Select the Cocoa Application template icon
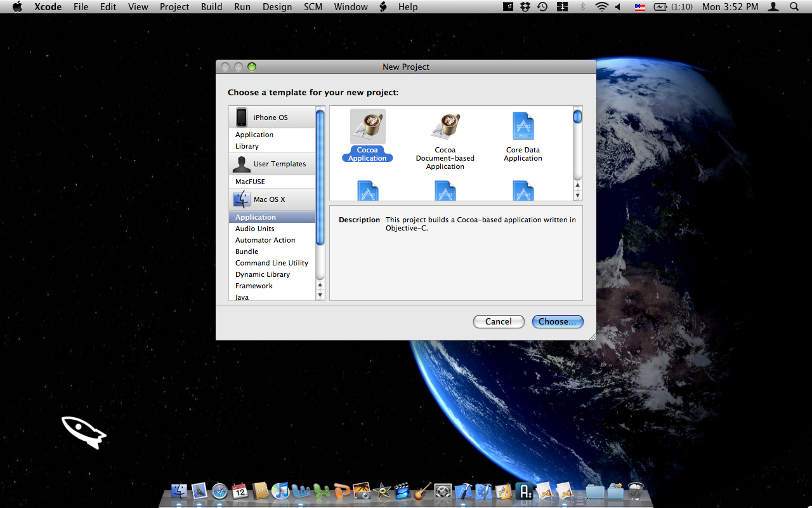Viewport: 812px width, 508px height. tap(368, 126)
